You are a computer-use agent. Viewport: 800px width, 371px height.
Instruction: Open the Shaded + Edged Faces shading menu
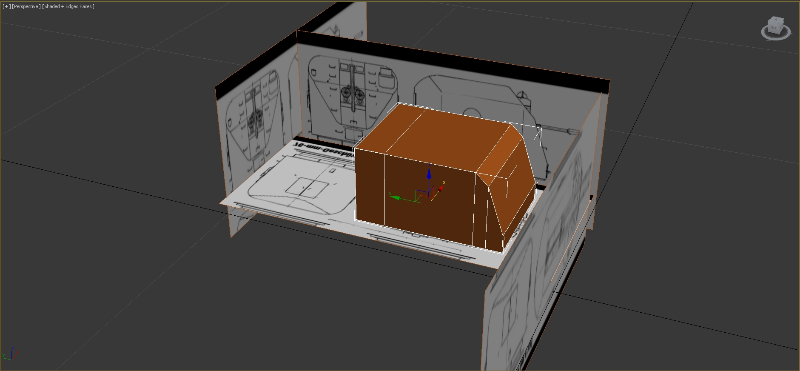tap(68, 6)
